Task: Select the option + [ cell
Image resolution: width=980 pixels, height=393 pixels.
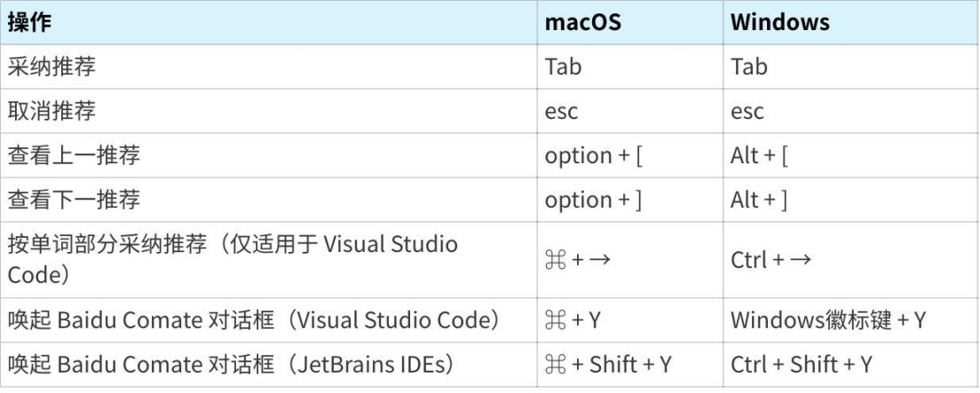Action: (x=630, y=155)
